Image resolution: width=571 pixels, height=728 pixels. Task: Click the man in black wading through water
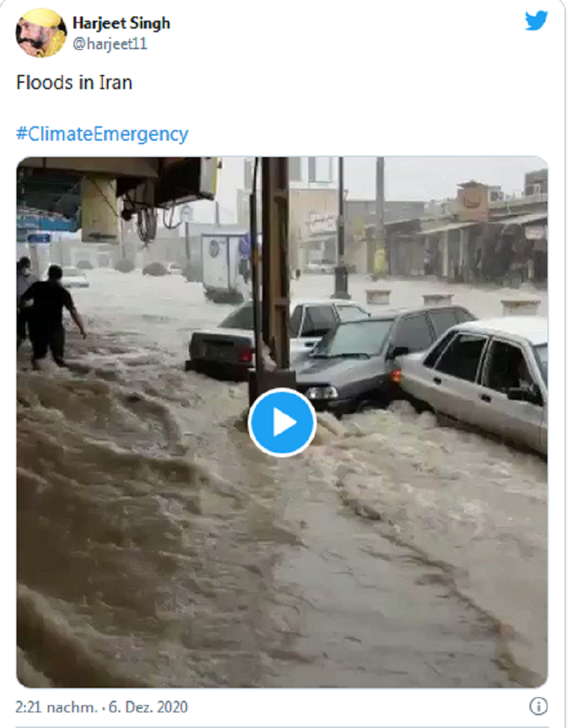coord(51,315)
